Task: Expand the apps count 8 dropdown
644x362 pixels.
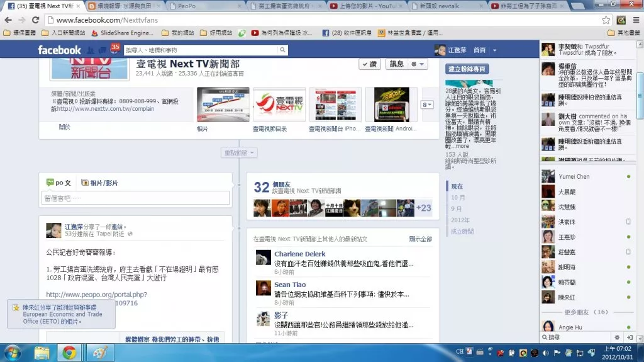Action: tap(427, 105)
